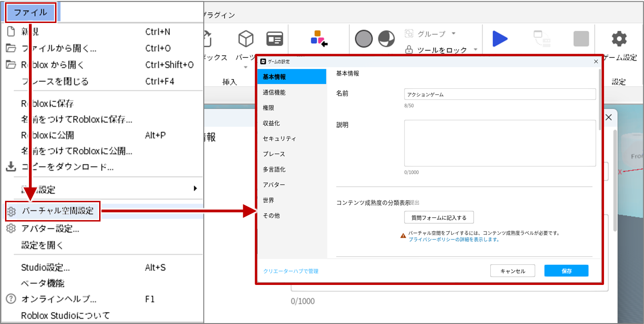Click the Group icon in toolbar
Screen dimensions: 644x324
tap(409, 34)
